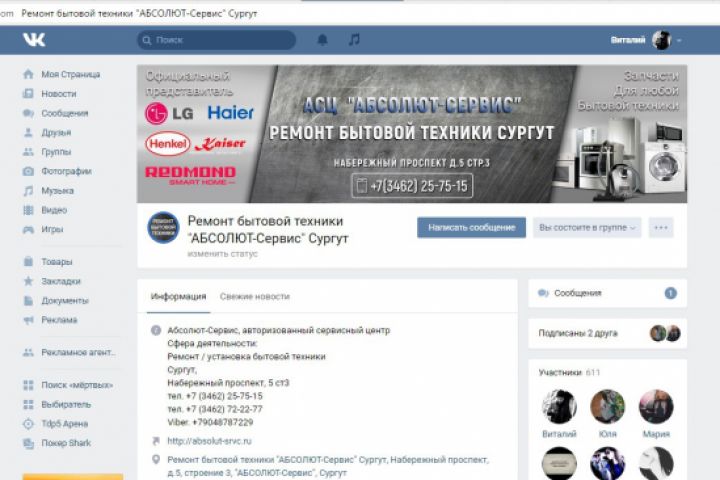Switch to the Свежие новости tab
Viewport: 720px width, 480px height.
click(255, 296)
